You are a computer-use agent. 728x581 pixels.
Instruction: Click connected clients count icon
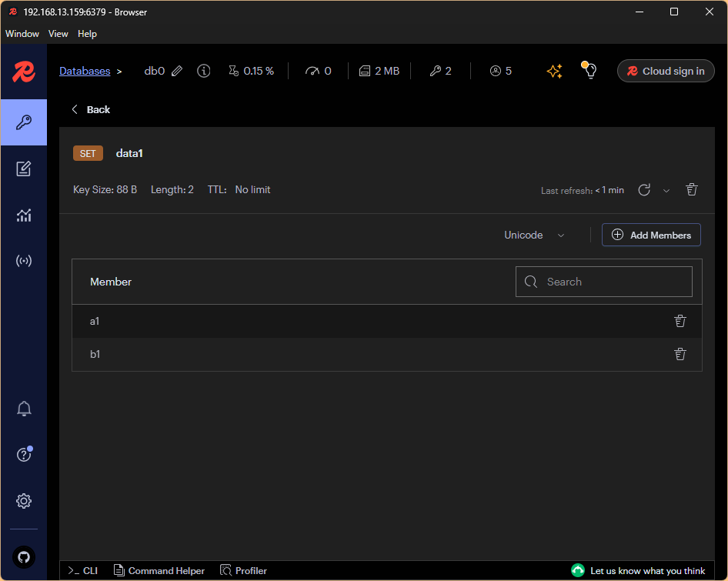point(496,71)
